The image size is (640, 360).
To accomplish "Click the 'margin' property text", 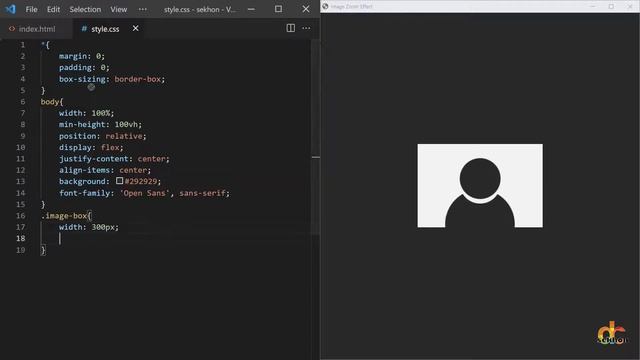I will point(73,56).
